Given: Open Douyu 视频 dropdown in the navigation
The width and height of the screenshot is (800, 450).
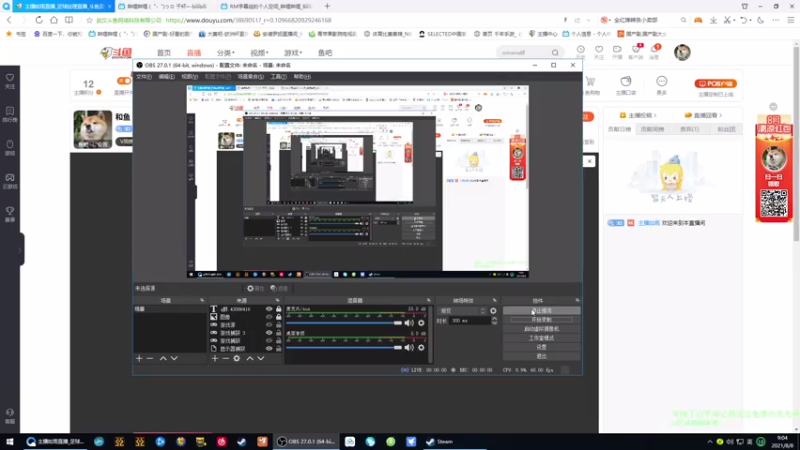Looking at the screenshot, I should [x=259, y=53].
